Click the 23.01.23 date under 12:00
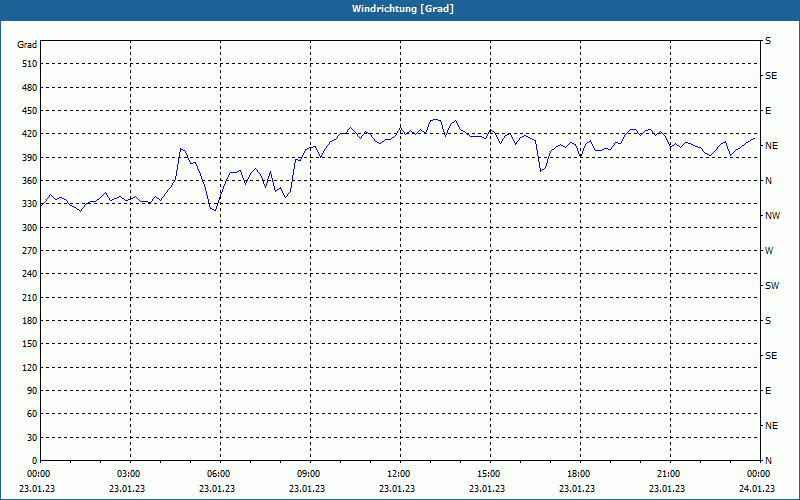The width and height of the screenshot is (800, 500). coord(397,489)
